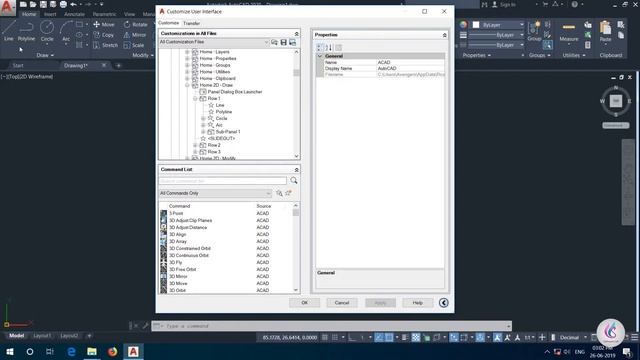Toggle grid display in status bar
The image size is (640, 360).
point(325,337)
